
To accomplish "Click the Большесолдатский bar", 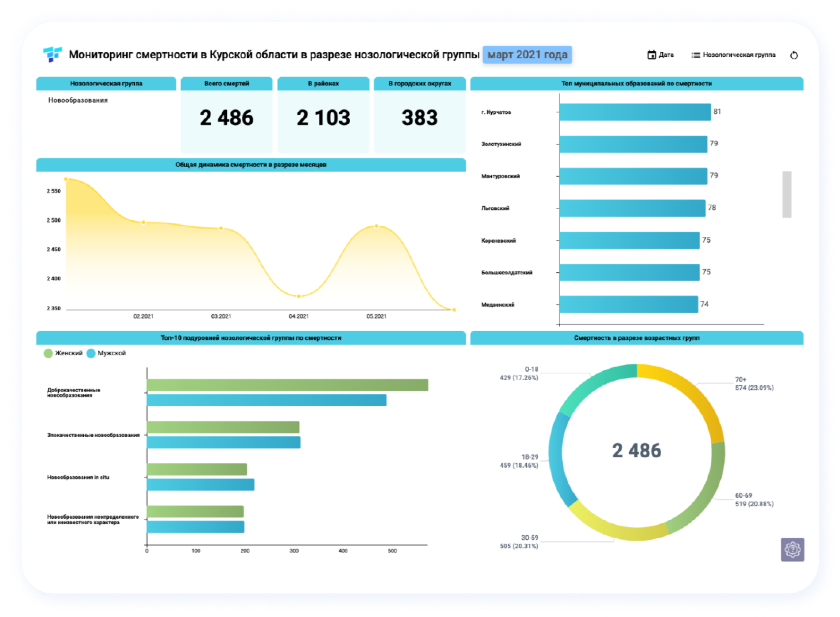I will coord(629,272).
